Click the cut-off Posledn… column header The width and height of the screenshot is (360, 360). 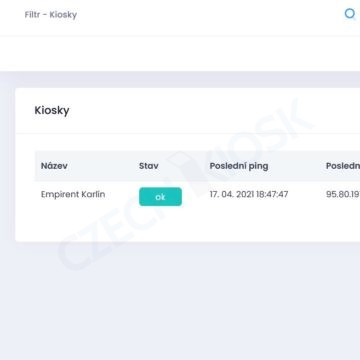click(343, 166)
